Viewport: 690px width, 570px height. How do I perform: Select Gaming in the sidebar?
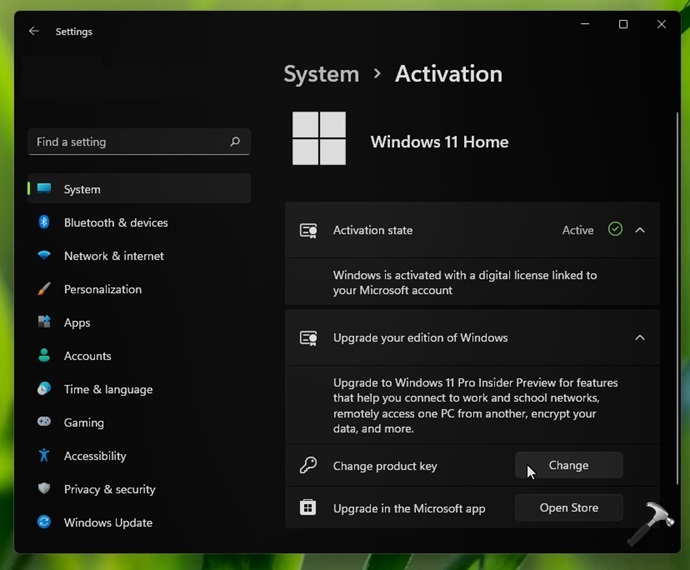[x=139, y=422]
